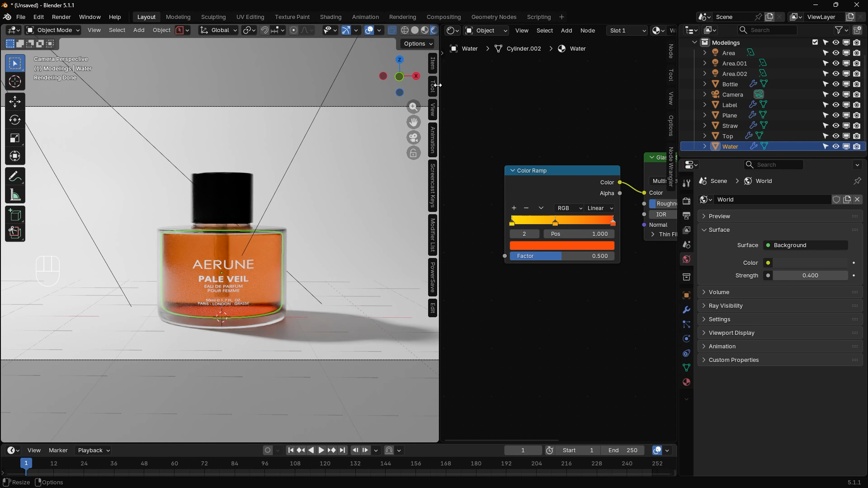Toggle render camera icon for Label
868x488 pixels.
[857, 105]
